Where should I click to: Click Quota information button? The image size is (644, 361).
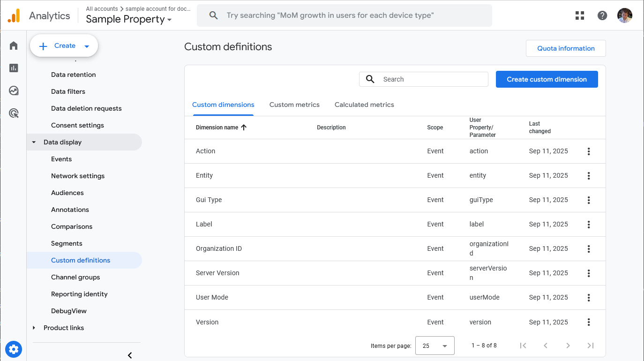click(x=566, y=48)
